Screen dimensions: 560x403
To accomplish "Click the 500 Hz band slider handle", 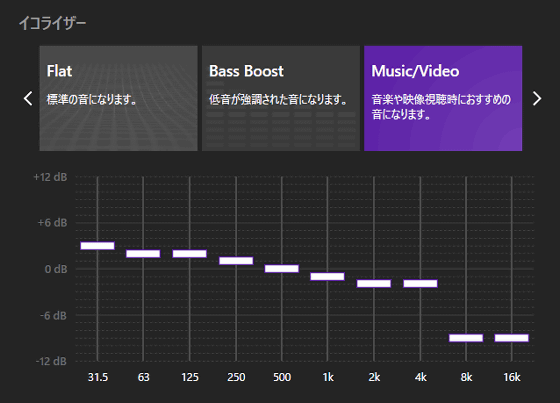I will (x=282, y=269).
